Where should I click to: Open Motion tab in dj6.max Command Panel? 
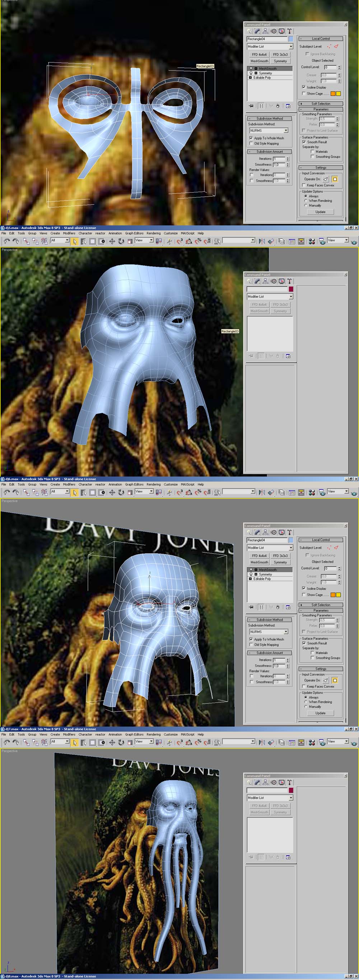(x=273, y=532)
